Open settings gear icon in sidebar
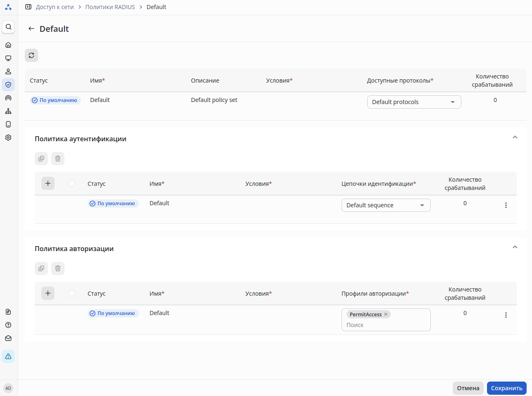532x396 pixels. (x=8, y=138)
